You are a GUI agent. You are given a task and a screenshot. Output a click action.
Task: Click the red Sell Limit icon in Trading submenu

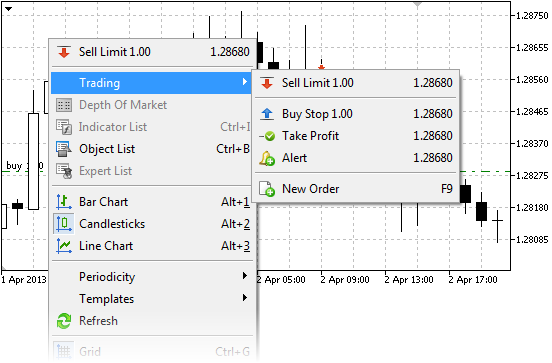pos(267,83)
